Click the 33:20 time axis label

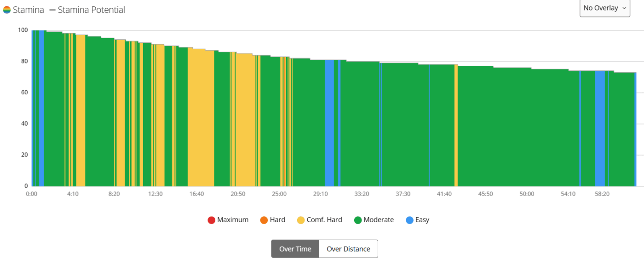(362, 194)
